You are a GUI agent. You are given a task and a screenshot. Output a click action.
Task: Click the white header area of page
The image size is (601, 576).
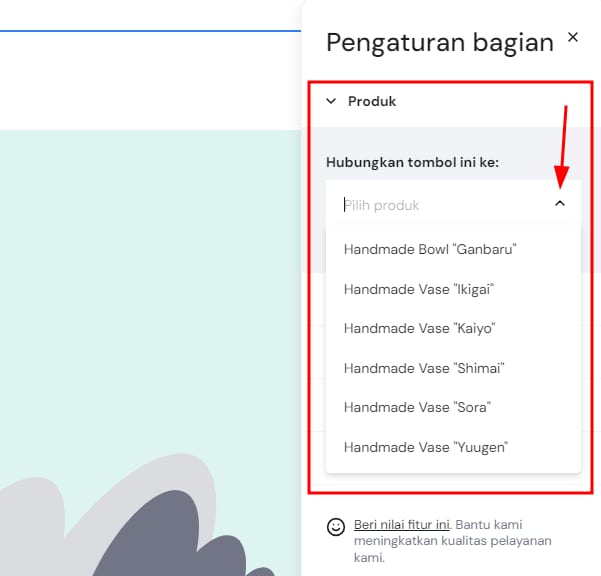pyautogui.click(x=150, y=80)
